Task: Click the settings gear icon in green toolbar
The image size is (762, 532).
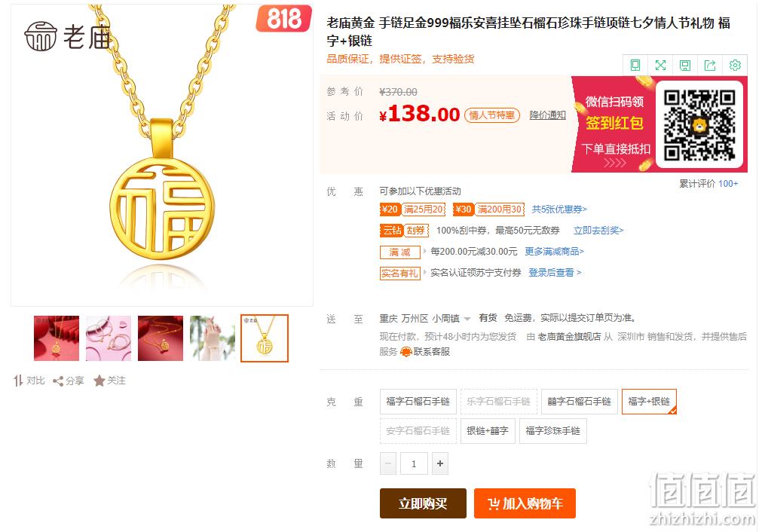Action: click(735, 65)
